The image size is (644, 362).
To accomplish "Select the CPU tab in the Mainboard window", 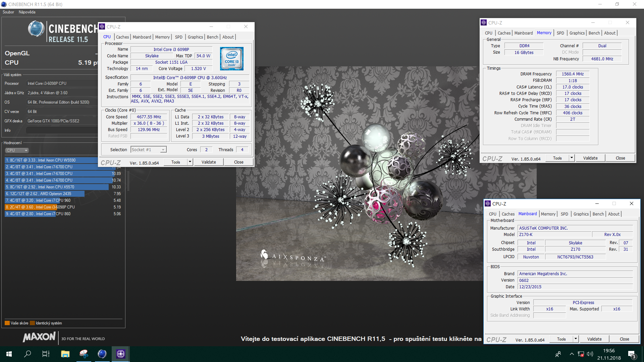I will click(x=492, y=214).
